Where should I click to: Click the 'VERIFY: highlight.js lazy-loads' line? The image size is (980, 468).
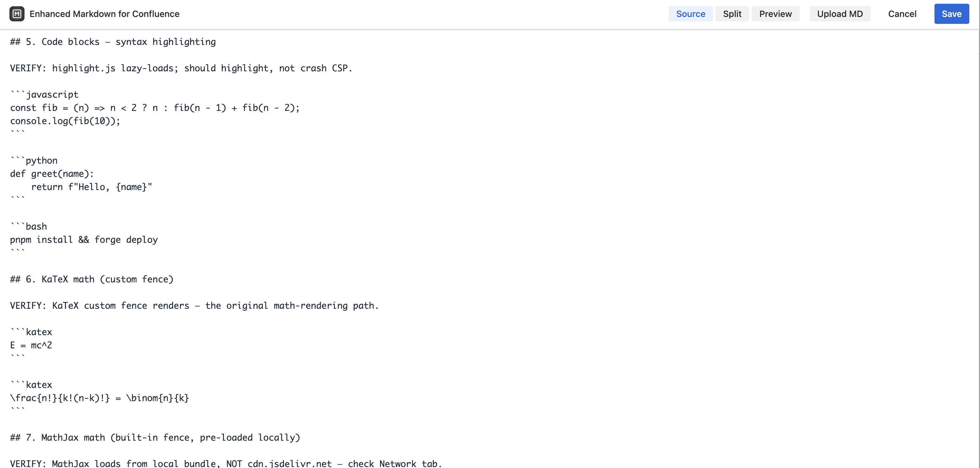click(x=181, y=68)
